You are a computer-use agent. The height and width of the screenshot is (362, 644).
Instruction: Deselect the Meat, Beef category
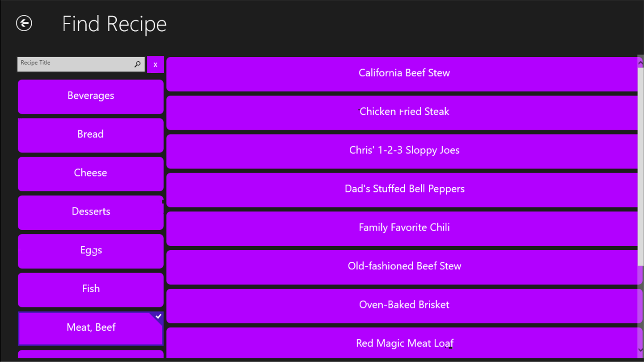click(x=91, y=328)
